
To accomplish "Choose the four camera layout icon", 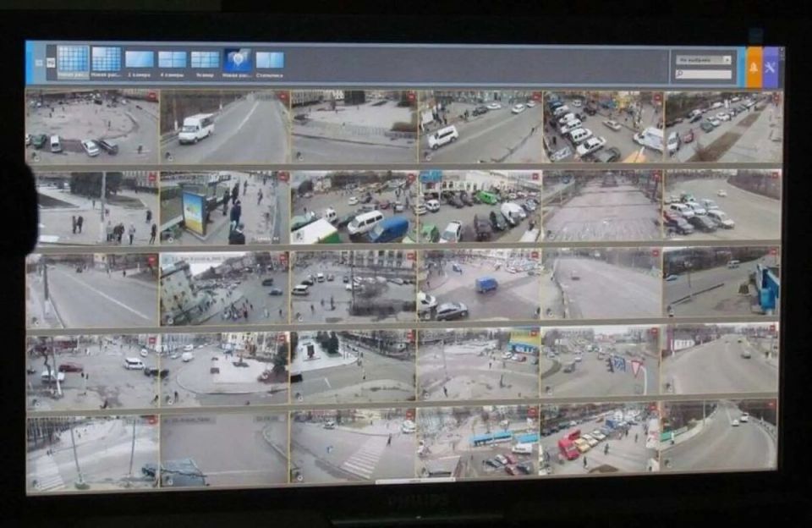I will [172, 59].
